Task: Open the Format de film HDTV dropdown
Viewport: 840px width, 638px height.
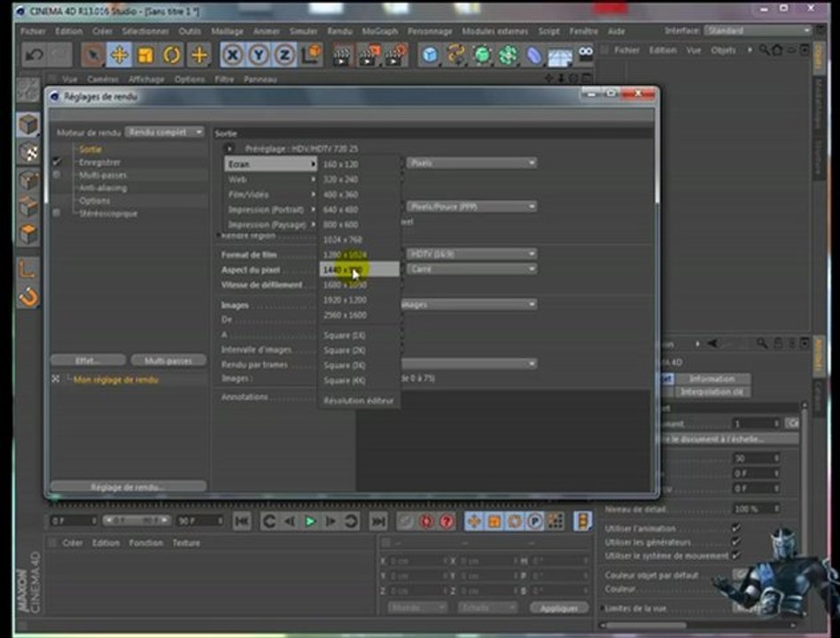Action: [x=471, y=254]
